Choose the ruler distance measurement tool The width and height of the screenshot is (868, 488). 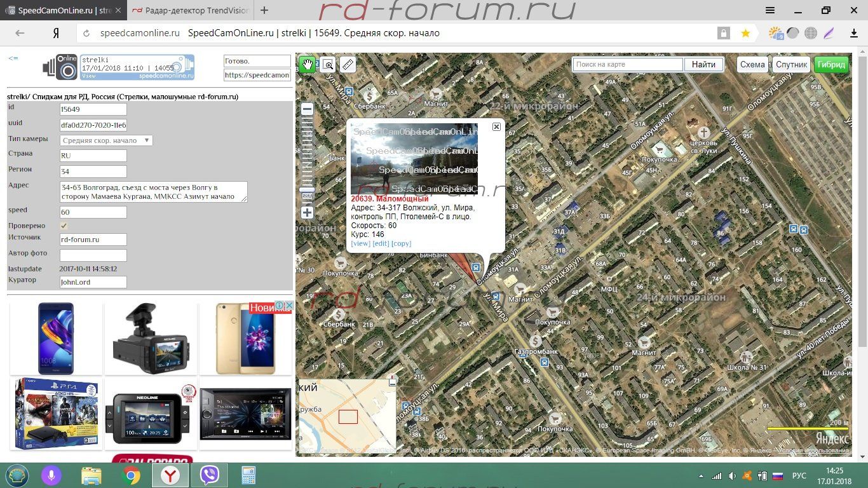[x=347, y=64]
